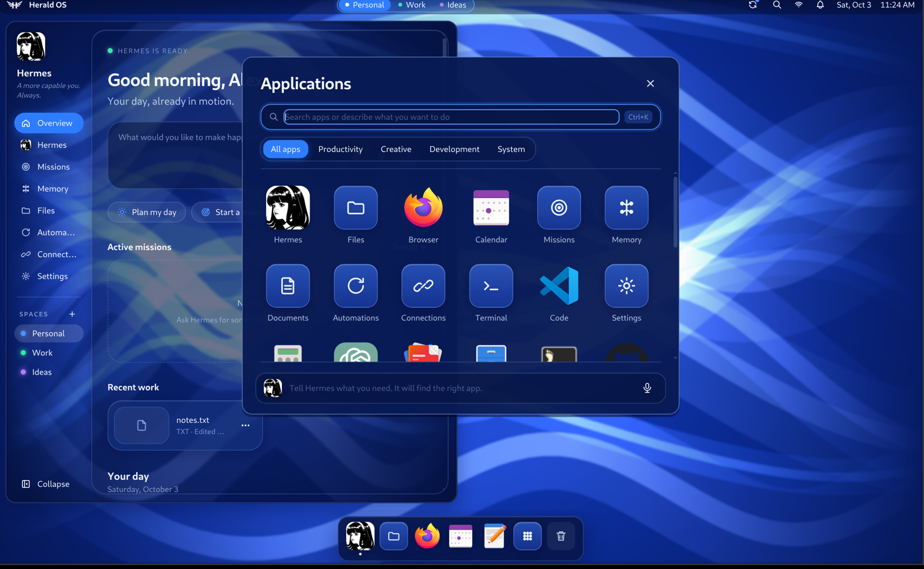924x569 pixels.
Task: Open Missions app in Applications grid
Action: [559, 208]
